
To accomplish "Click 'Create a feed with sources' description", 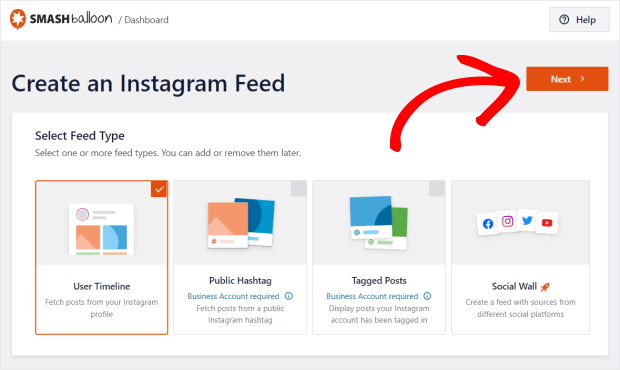I will coord(520,308).
